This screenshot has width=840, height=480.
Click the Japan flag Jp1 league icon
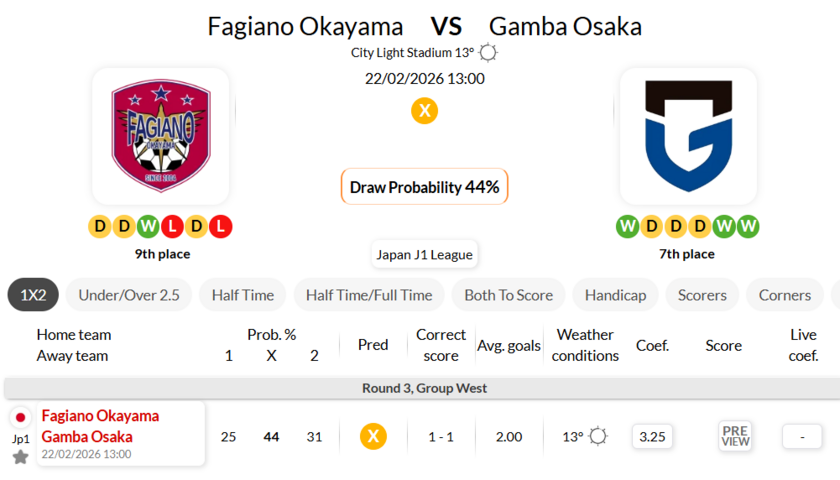[x=20, y=418]
